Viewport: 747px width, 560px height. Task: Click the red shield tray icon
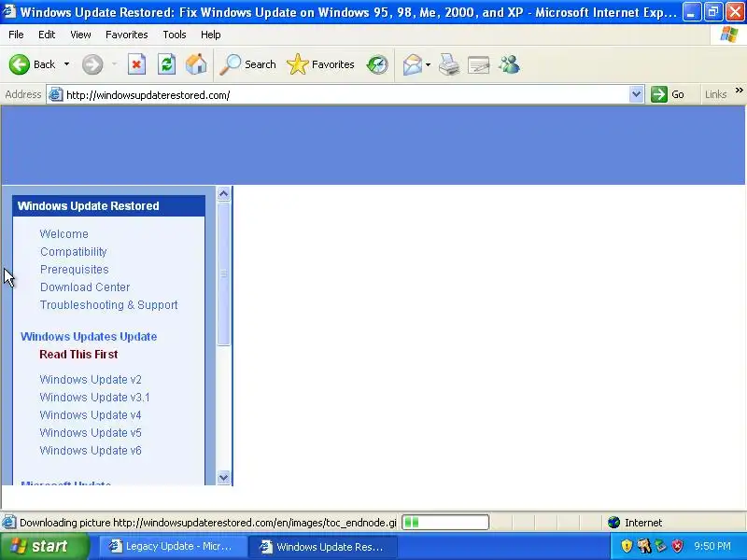[x=678, y=546]
